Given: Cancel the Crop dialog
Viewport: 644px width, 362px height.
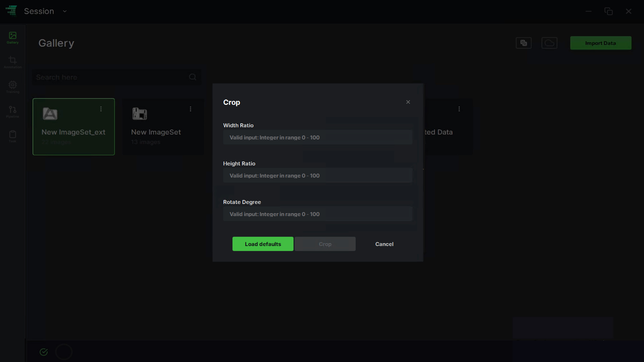Looking at the screenshot, I should (x=384, y=244).
